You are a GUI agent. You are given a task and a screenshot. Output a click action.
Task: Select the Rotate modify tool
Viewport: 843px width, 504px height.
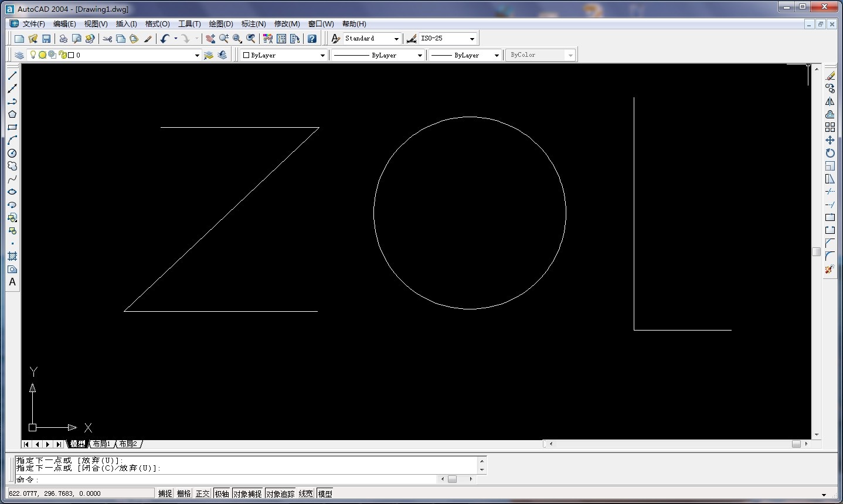point(830,153)
